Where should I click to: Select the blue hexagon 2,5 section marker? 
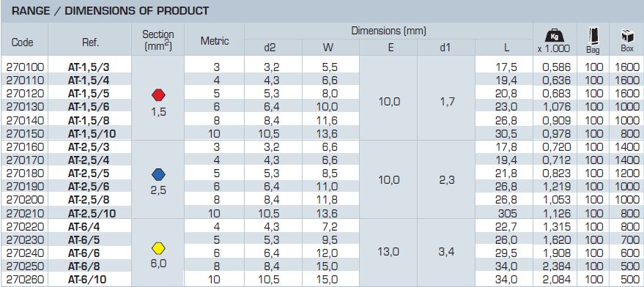click(158, 175)
